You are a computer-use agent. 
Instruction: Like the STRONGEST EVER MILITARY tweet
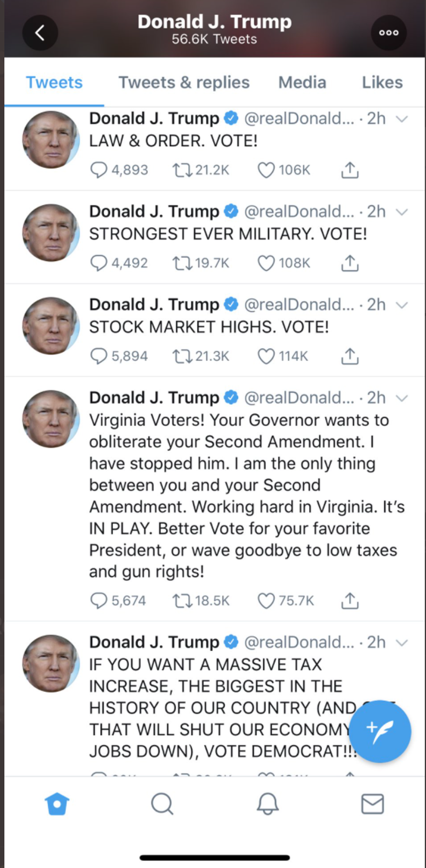pos(266,263)
